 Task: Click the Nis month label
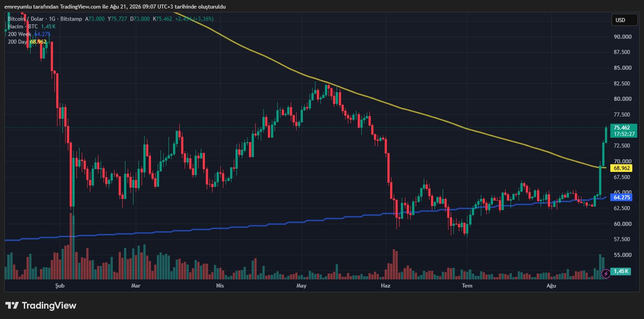(x=220, y=286)
